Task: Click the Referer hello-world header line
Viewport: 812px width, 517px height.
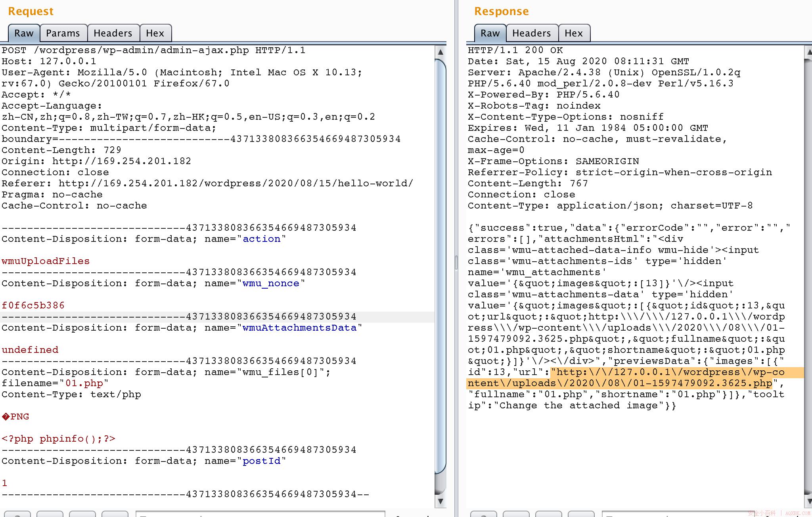Action: [207, 184]
